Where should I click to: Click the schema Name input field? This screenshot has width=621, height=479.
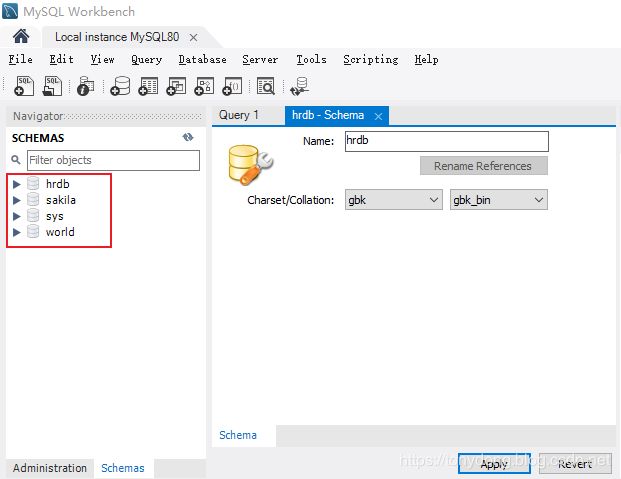[447, 141]
